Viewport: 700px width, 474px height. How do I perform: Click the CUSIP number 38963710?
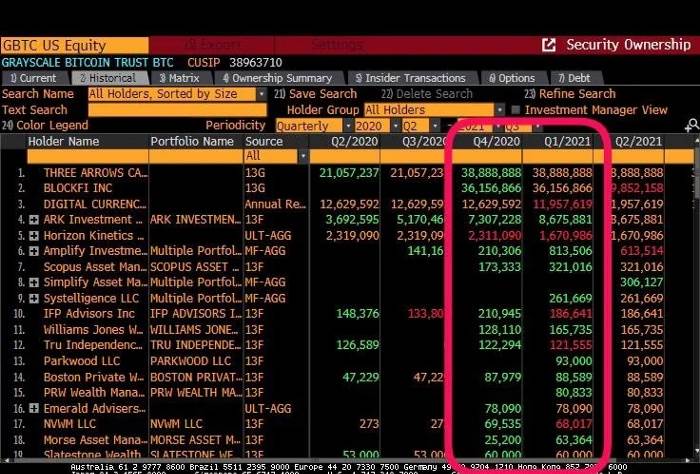coord(256,63)
